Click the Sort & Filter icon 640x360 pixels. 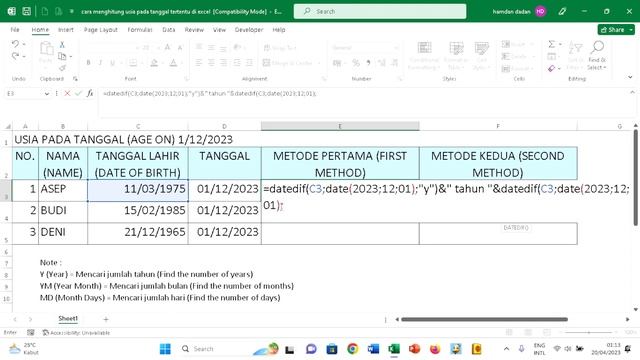[575, 56]
